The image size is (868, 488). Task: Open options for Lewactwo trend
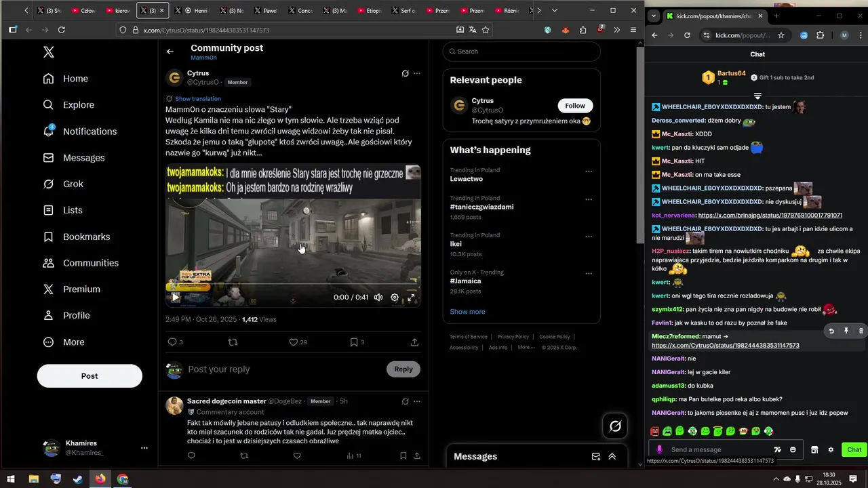tap(589, 172)
